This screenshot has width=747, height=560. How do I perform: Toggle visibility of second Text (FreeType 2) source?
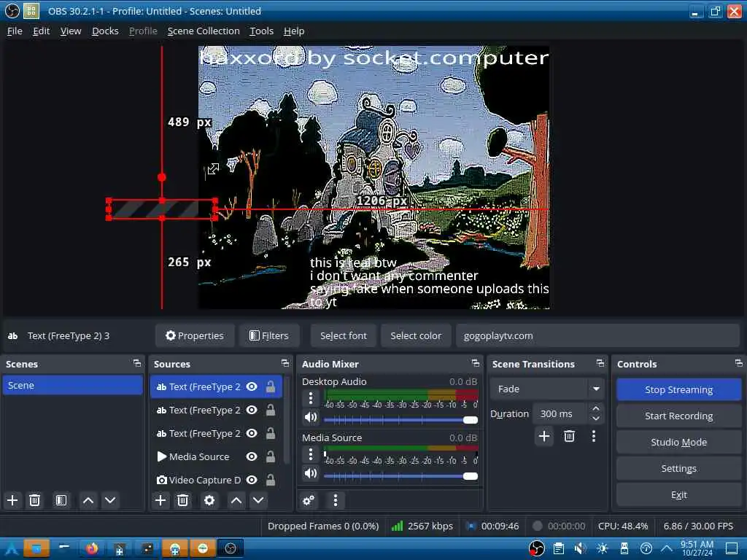252,410
